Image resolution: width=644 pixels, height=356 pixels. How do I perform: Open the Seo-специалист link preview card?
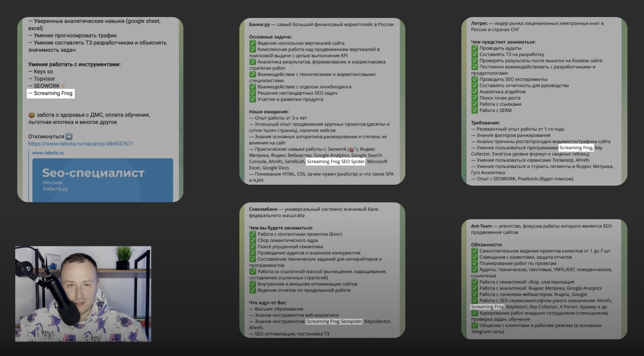[103, 180]
